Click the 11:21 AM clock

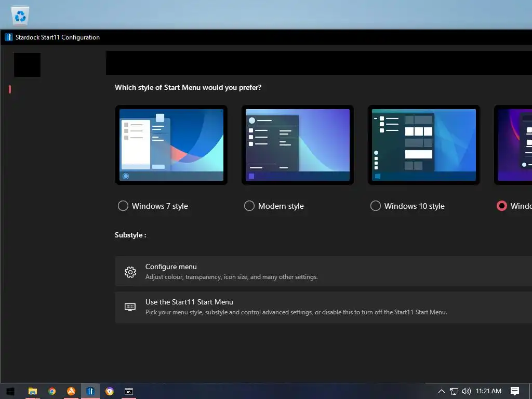pyautogui.click(x=488, y=391)
